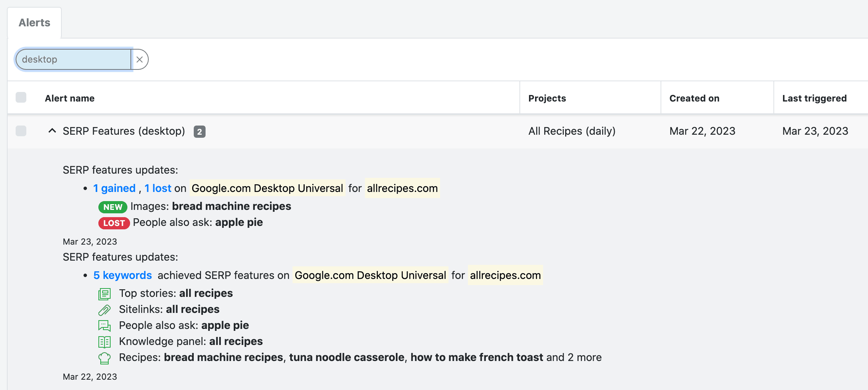868x390 pixels.
Task: Click the 'Mar 23, 2023' update date label
Action: point(90,242)
